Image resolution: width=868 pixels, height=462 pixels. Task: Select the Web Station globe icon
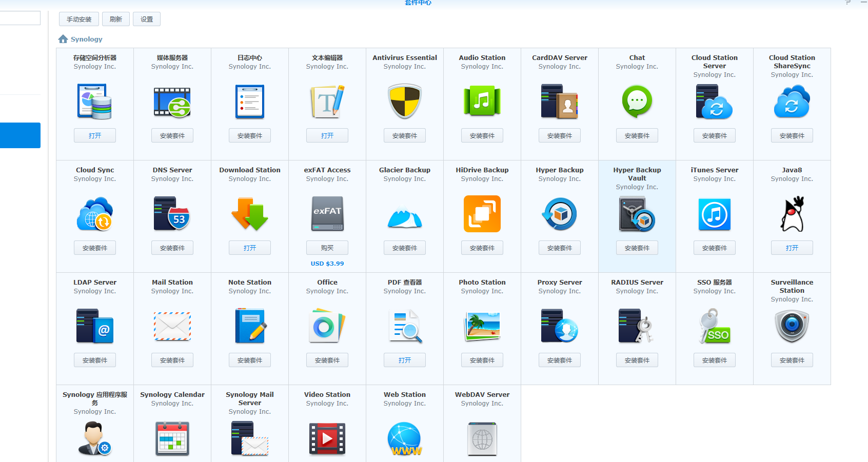(x=405, y=439)
